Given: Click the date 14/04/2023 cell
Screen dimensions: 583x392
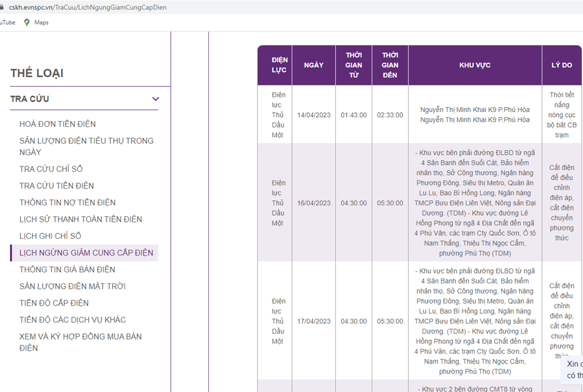Looking at the screenshot, I should 314,115.
